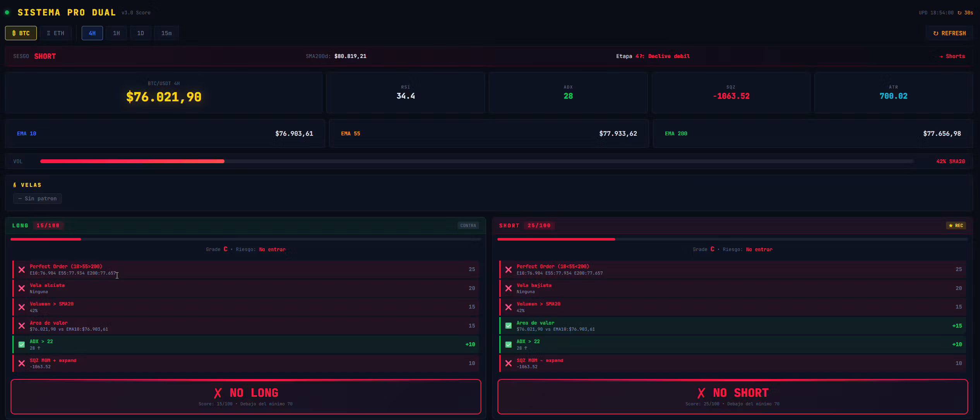Click the SISTEMA PRO DUAL title

pyautogui.click(x=67, y=12)
